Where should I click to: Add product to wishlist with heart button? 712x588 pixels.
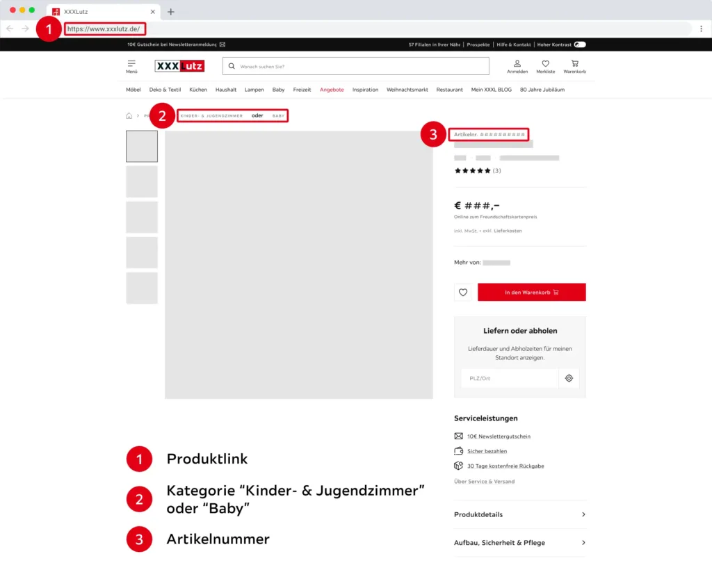(463, 293)
